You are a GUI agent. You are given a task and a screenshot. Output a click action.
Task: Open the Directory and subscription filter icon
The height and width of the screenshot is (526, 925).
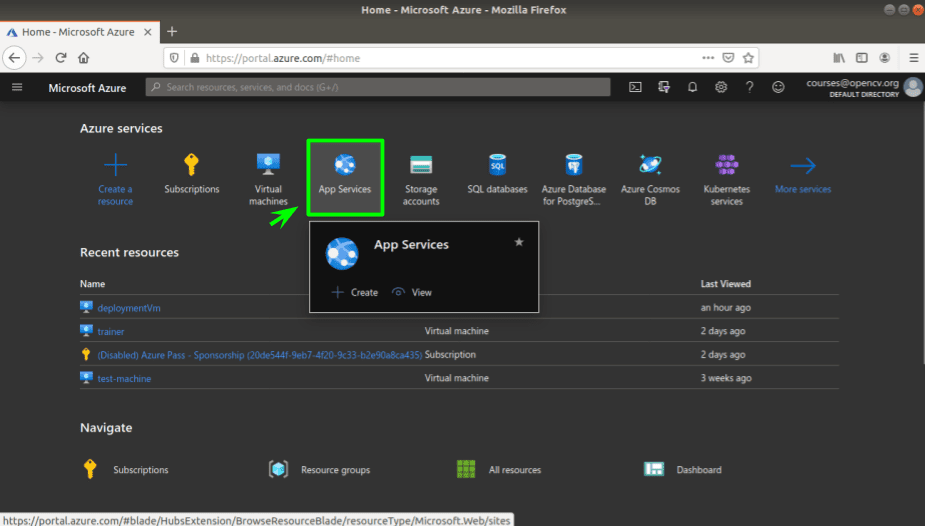point(664,87)
